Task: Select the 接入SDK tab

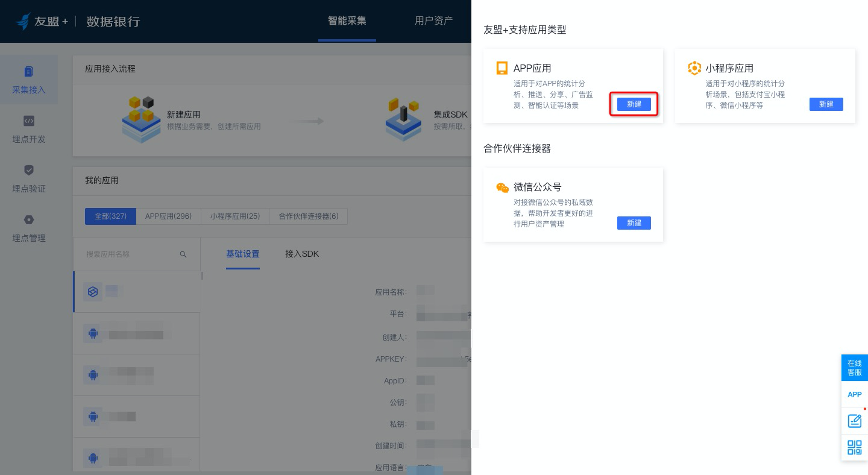Action: pyautogui.click(x=302, y=254)
